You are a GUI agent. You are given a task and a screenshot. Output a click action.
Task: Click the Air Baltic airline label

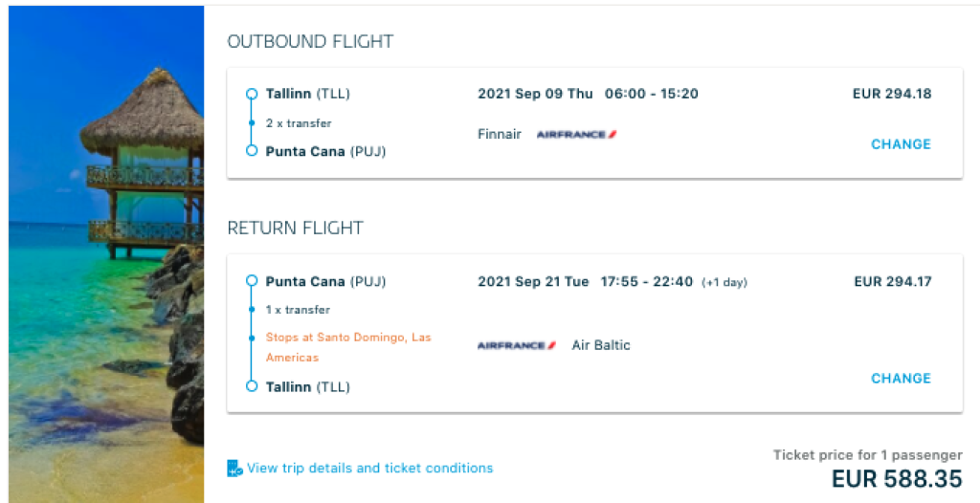coord(601,345)
